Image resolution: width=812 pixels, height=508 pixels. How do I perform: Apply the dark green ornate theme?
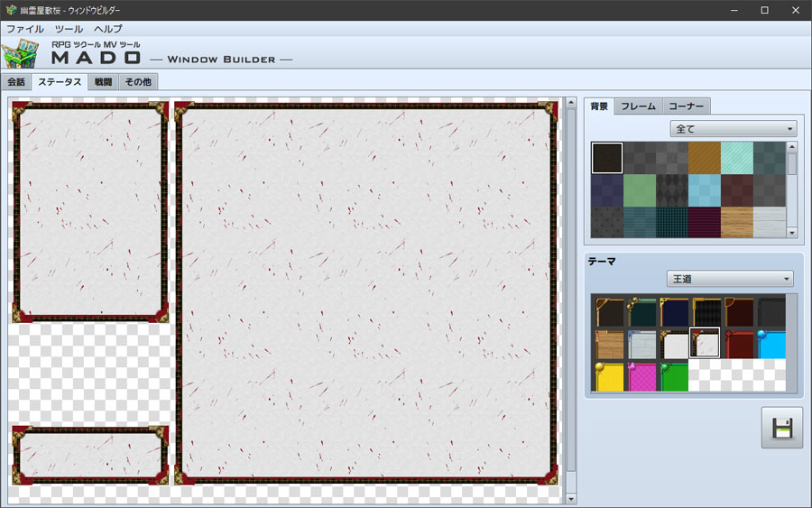point(641,311)
